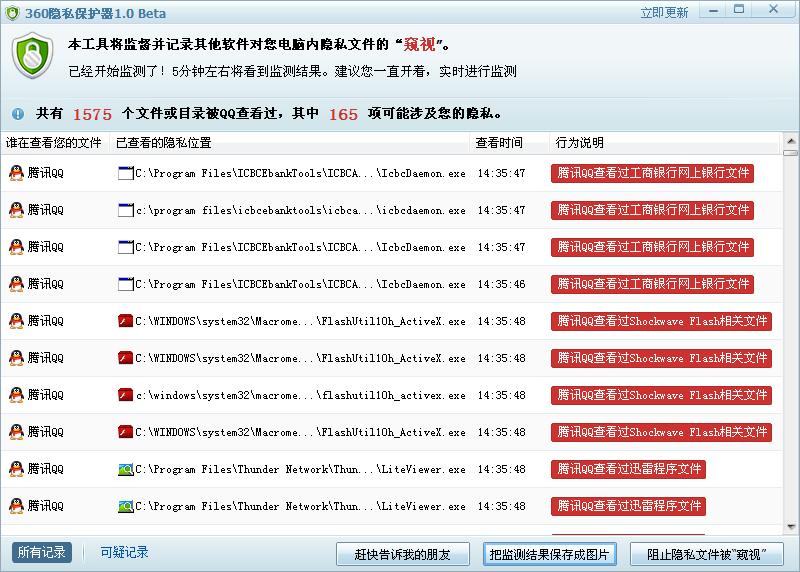Viewport: 800px width, 572px height.
Task: Click the red file count 1575
Action: click(x=92, y=114)
